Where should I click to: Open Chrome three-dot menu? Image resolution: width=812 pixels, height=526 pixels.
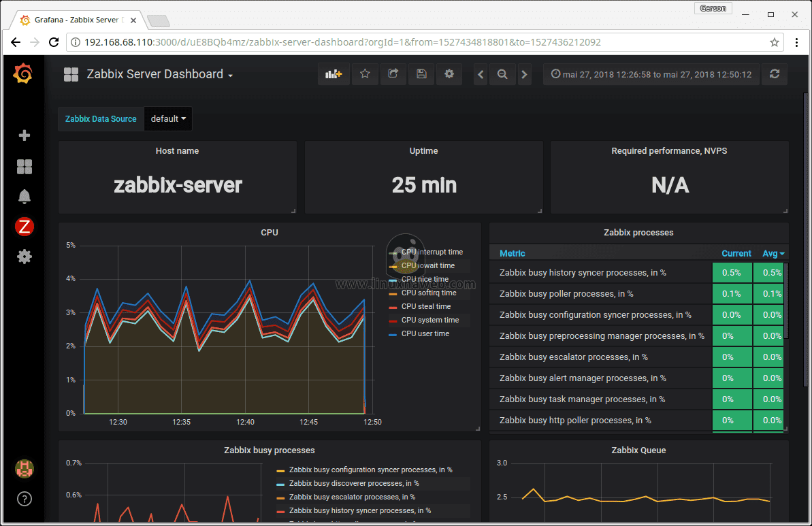(x=797, y=42)
